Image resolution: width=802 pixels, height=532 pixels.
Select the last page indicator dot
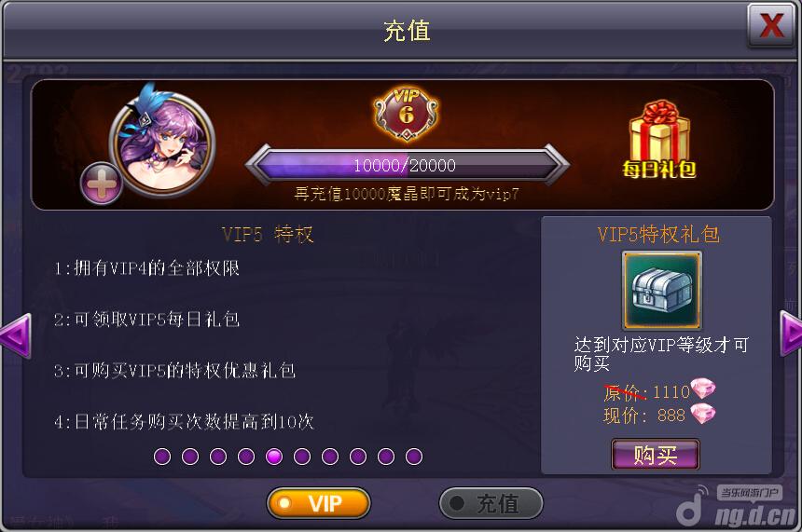tap(414, 456)
